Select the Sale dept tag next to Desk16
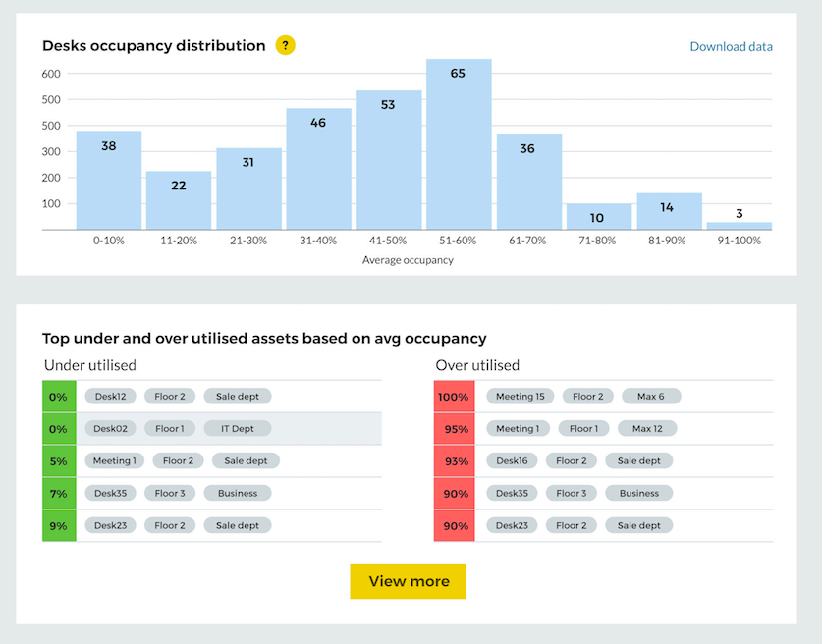The width and height of the screenshot is (822, 644). coord(638,460)
